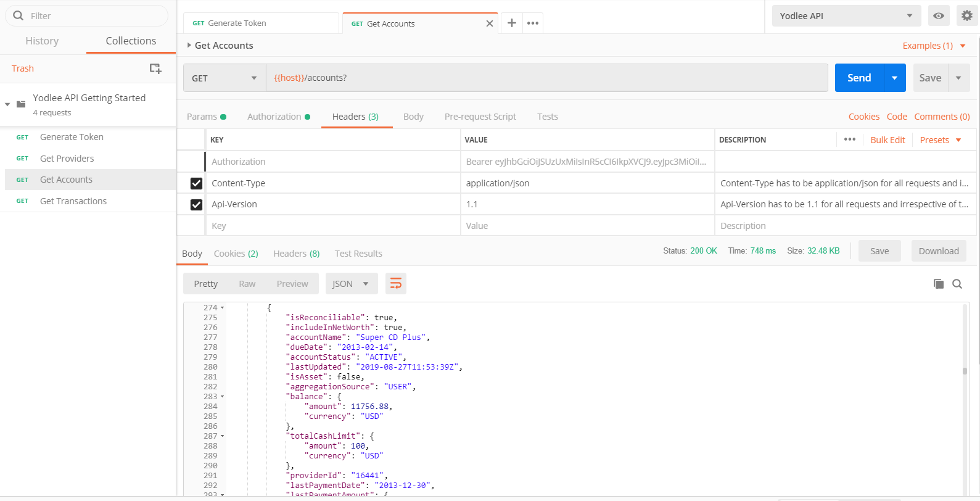Open Trash link in sidebar
The height and width of the screenshot is (501, 980).
click(x=23, y=68)
